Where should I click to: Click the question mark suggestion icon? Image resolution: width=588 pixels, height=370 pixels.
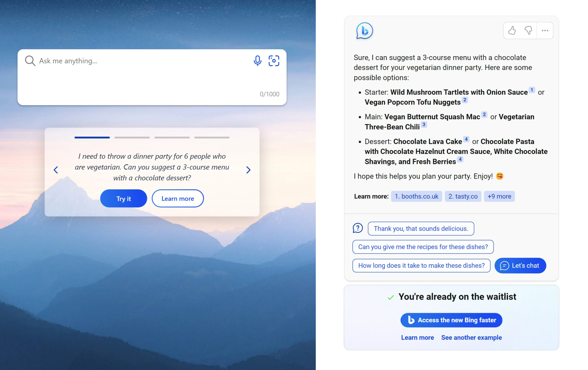coord(358,228)
